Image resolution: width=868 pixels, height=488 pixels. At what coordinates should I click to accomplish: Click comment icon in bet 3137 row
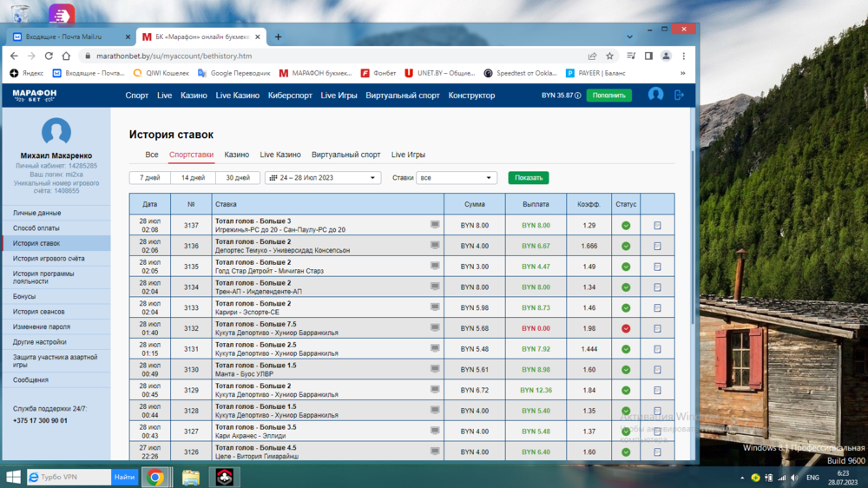[435, 224]
